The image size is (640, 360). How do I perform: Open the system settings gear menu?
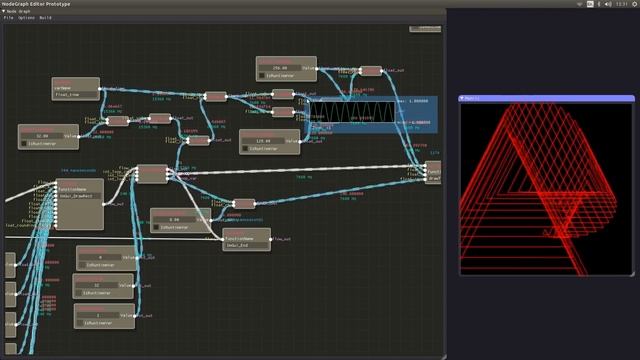pyautogui.click(x=635, y=4)
